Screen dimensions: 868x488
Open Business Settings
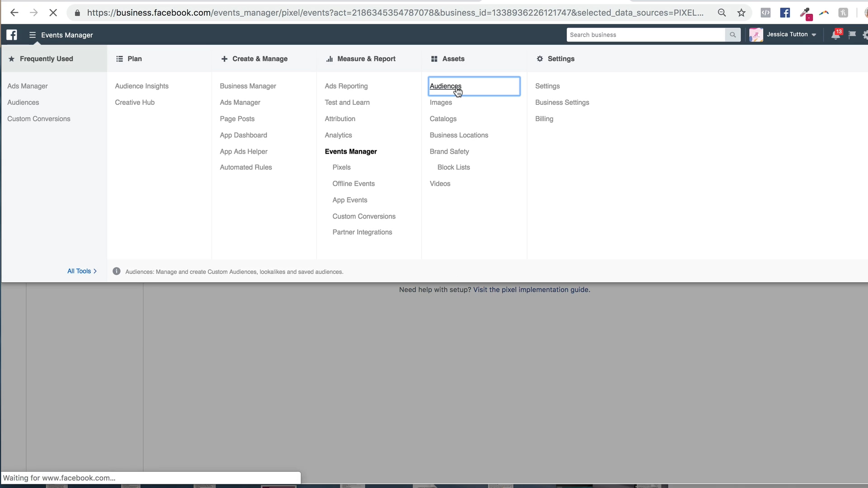(562, 103)
